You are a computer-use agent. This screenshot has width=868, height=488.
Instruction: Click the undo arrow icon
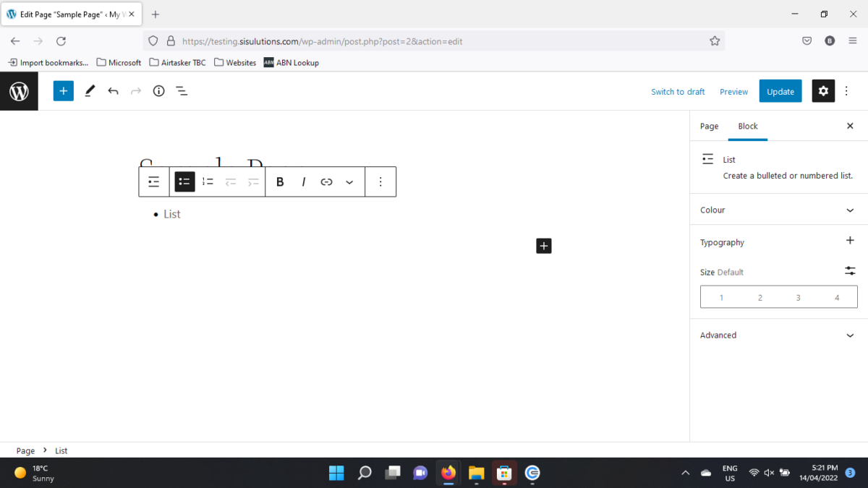(x=113, y=90)
